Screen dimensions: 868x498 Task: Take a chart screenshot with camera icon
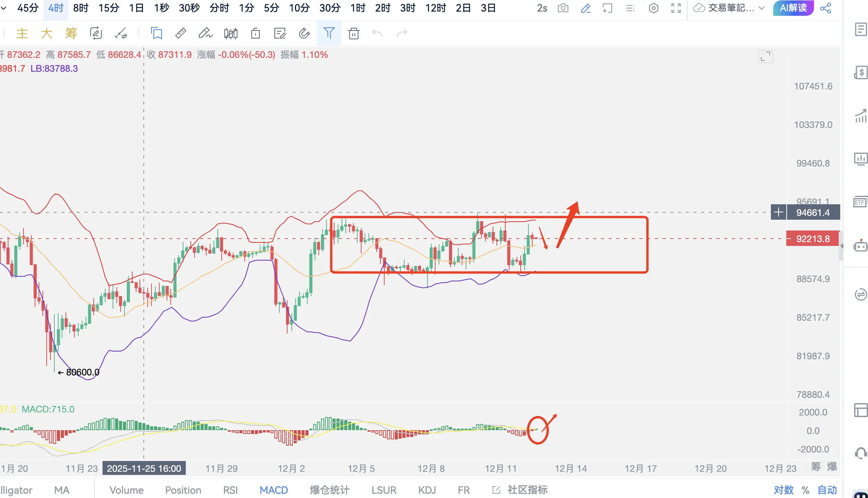[x=563, y=8]
